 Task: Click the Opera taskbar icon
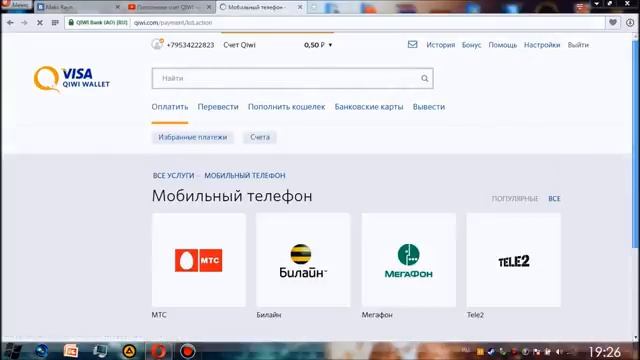(159, 351)
